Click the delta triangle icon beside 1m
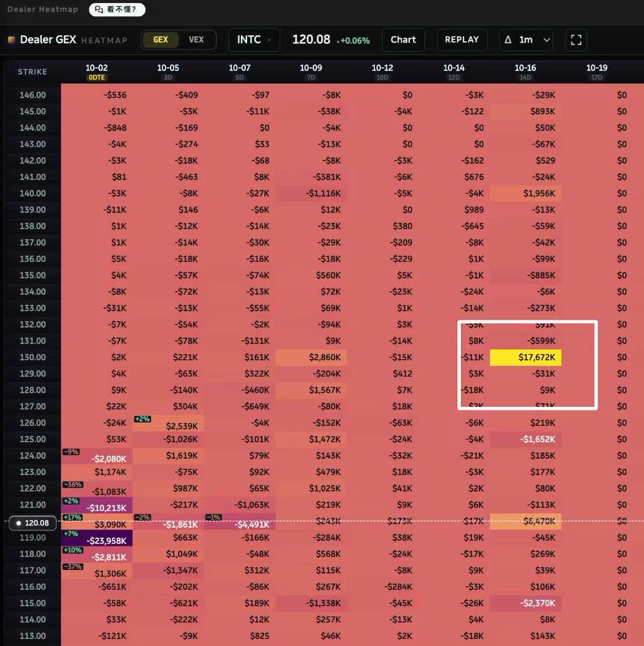Screen dimensions: 644x646 [x=508, y=40]
